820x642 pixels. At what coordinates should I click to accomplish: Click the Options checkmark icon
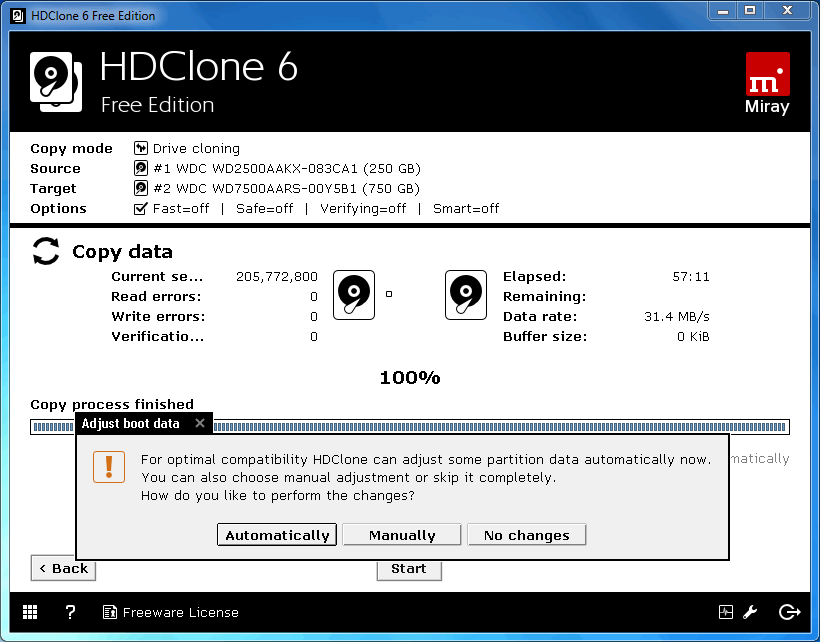point(141,208)
